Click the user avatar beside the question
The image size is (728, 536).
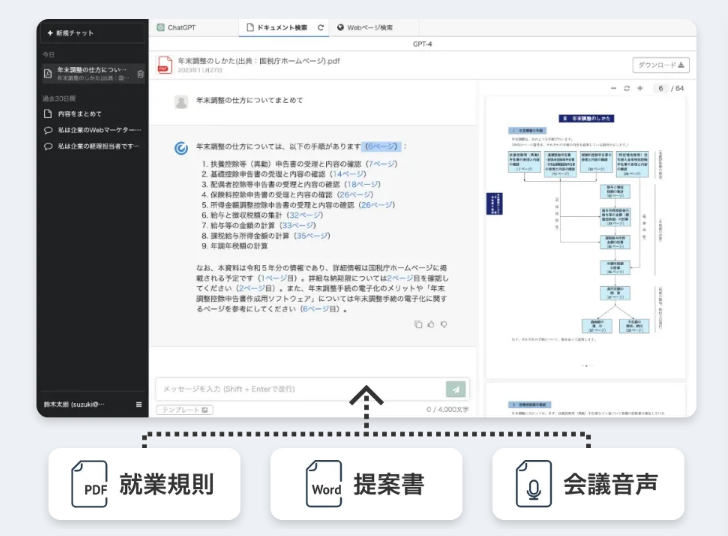(181, 102)
